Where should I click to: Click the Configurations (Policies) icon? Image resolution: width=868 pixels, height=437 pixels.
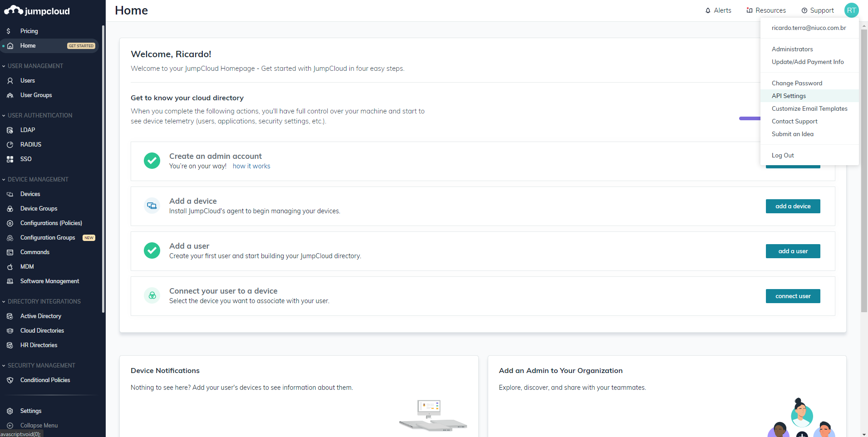point(10,223)
